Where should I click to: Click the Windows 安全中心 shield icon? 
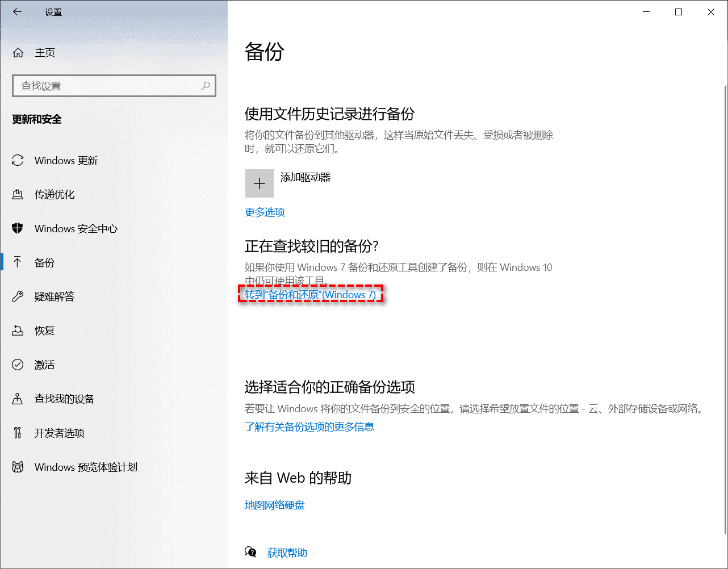[18, 229]
